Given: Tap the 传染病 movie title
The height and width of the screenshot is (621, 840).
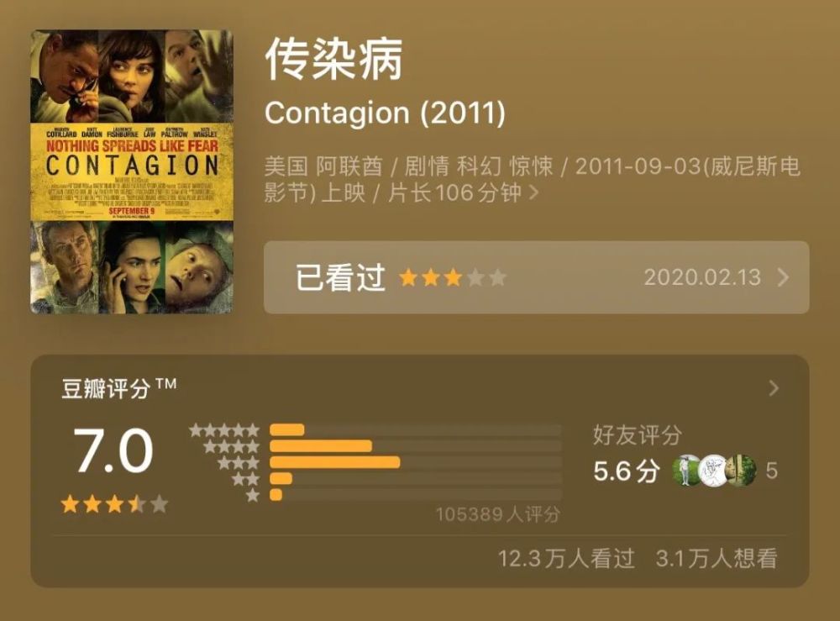Looking at the screenshot, I should [334, 60].
